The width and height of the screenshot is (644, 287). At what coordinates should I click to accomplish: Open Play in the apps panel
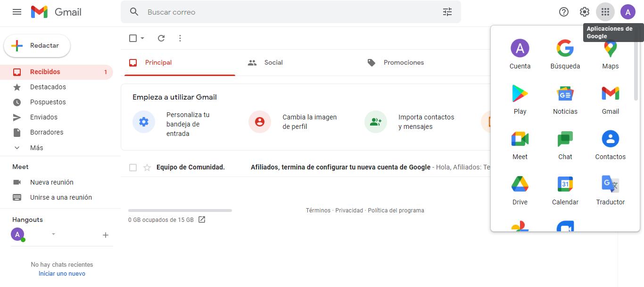520,100
